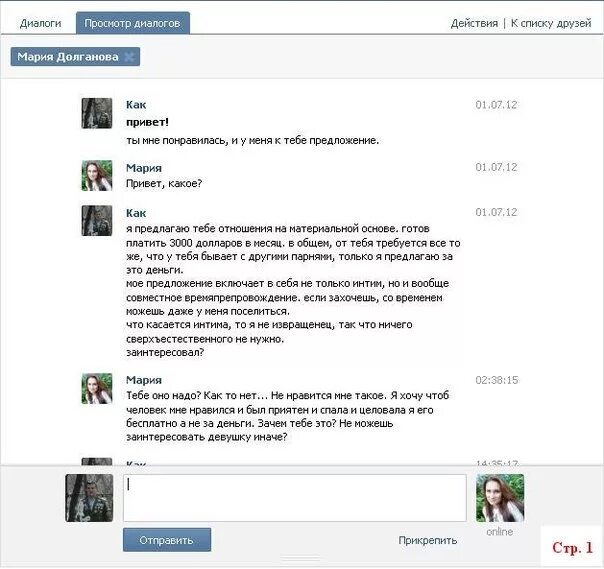This screenshot has height=569, width=604.
Task: Open the Действия menu link
Action: (x=474, y=23)
